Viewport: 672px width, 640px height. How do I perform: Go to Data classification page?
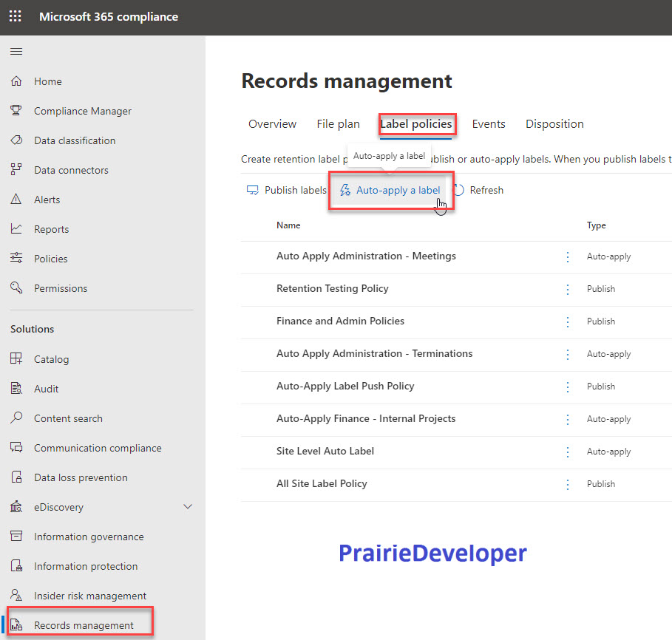click(75, 140)
